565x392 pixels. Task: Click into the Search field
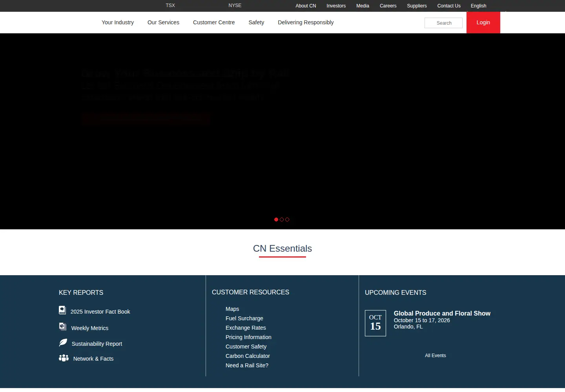point(443,23)
